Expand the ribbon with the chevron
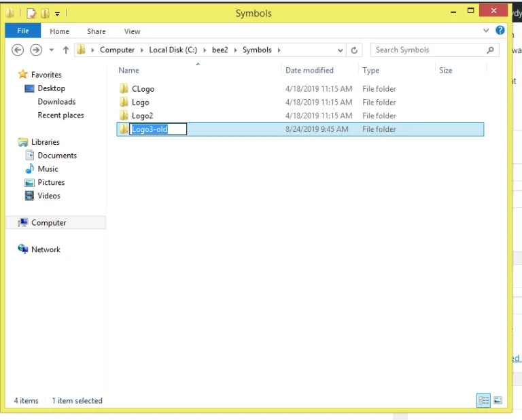Screen dimensions: 522x420 tap(486, 31)
